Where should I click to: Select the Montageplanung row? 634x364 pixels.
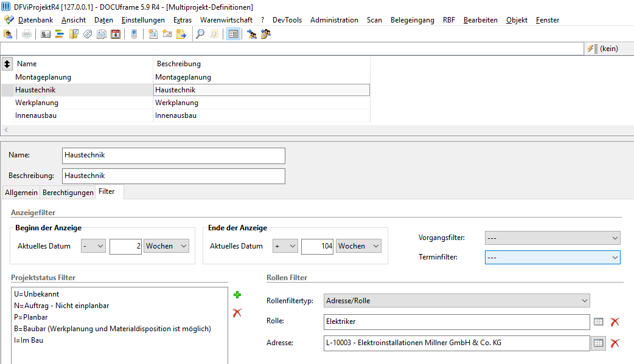[186, 77]
